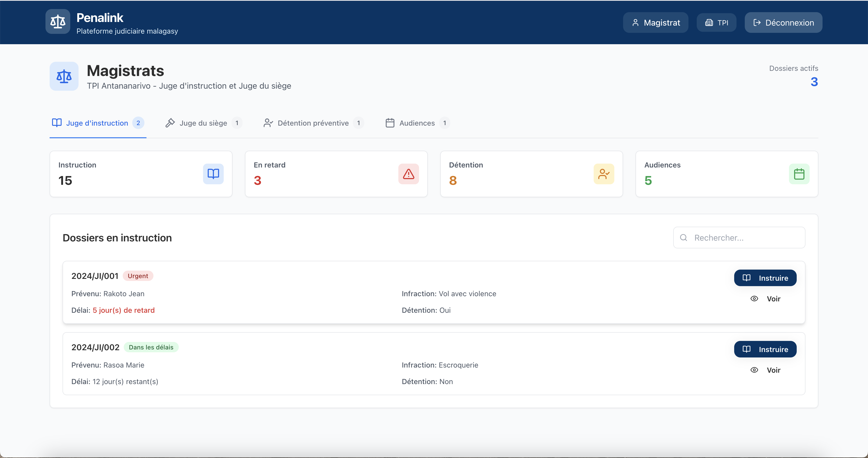The image size is (868, 458).
Task: Click the book icon in Instruction card
Action: click(x=213, y=174)
